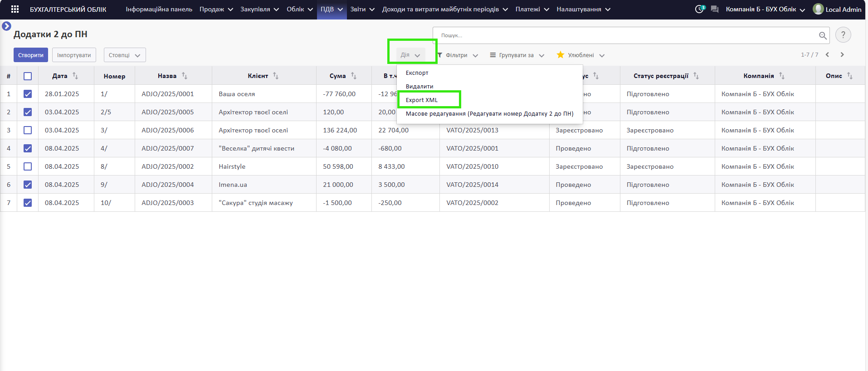Open the Налаштування dropdown menu

pos(583,9)
